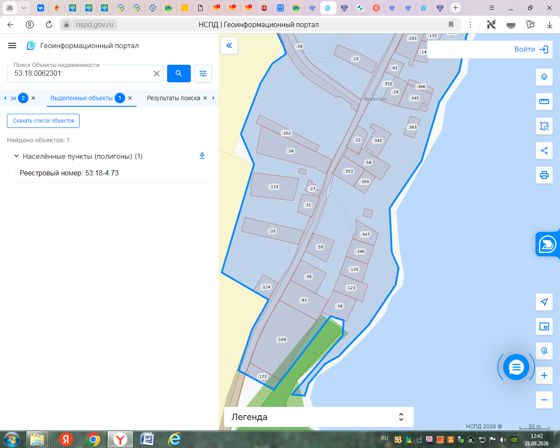Clear the search field with the X
560x448 pixels.
click(156, 73)
